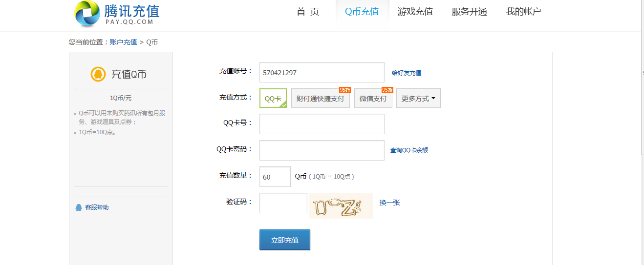Click the 账户充值 breadcrumb link
The width and height of the screenshot is (644, 265).
pyautogui.click(x=123, y=42)
